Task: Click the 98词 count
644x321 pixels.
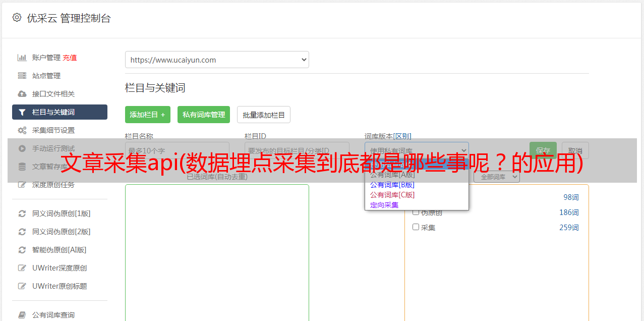Action: [x=571, y=197]
